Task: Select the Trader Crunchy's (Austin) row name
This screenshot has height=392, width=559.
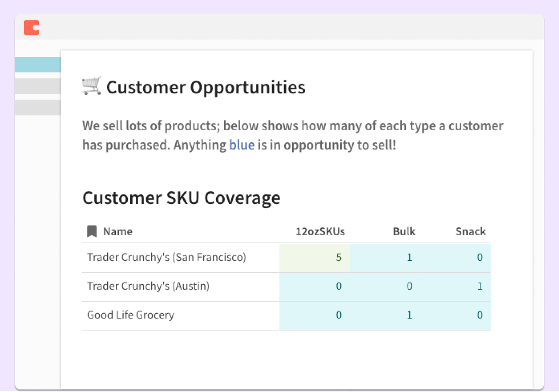Action: click(x=148, y=286)
